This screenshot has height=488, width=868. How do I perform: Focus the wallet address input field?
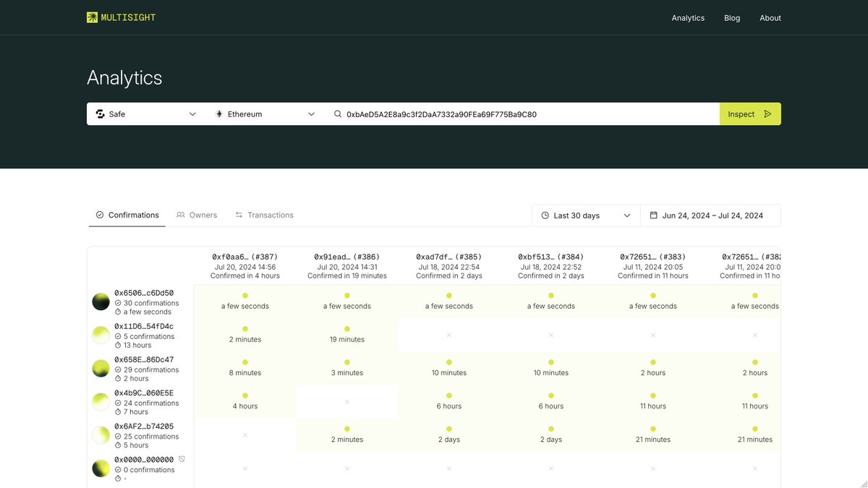point(522,114)
